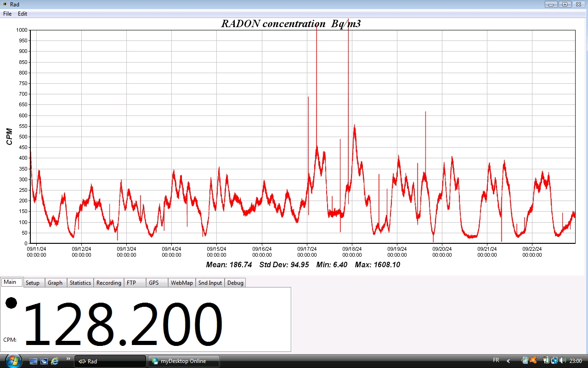
Task: Select the Recording tab
Action: point(109,283)
